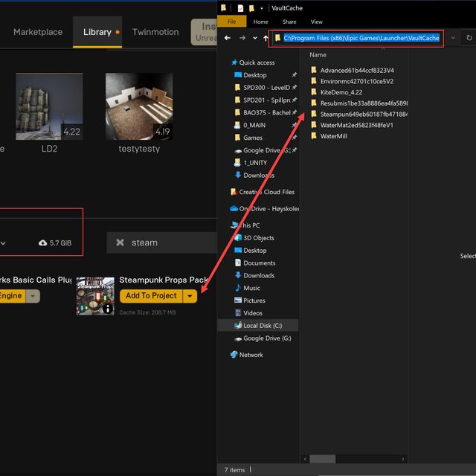Select Environmc42701c10ce5V2 folder
Viewport: 476px width, 476px height.
point(357,81)
